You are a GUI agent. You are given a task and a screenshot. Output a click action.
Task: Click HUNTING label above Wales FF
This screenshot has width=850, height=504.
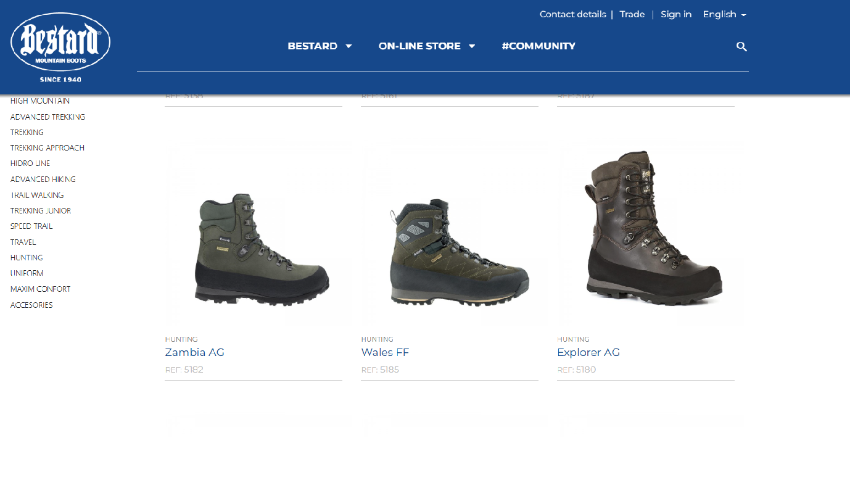coord(377,339)
